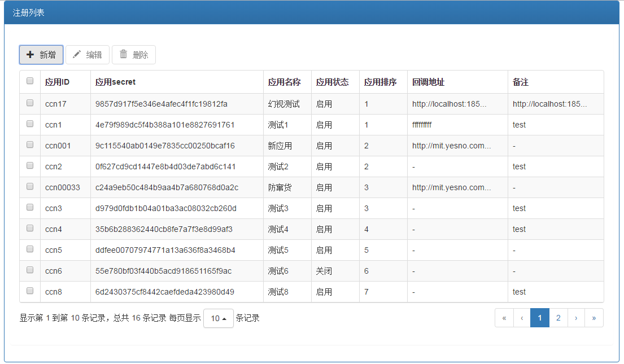The image size is (624, 364).
Task: Go to previous page using ‹ icon
Action: point(522,318)
